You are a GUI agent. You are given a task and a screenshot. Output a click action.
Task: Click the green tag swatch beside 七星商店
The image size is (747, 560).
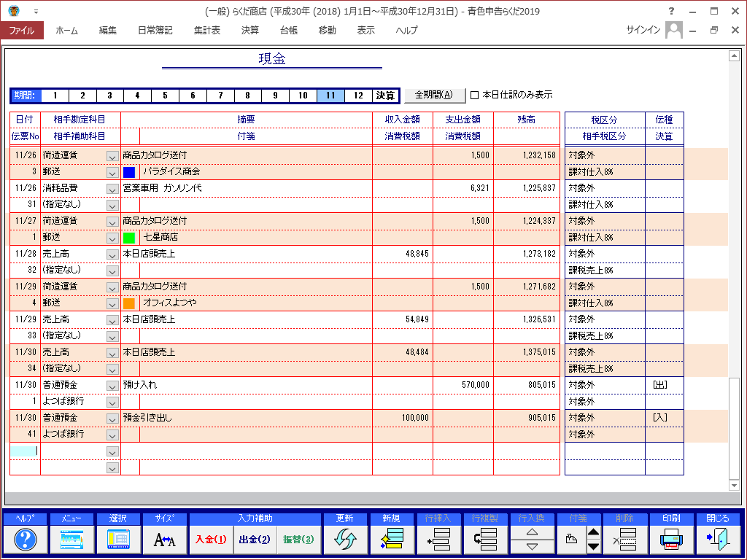(129, 238)
